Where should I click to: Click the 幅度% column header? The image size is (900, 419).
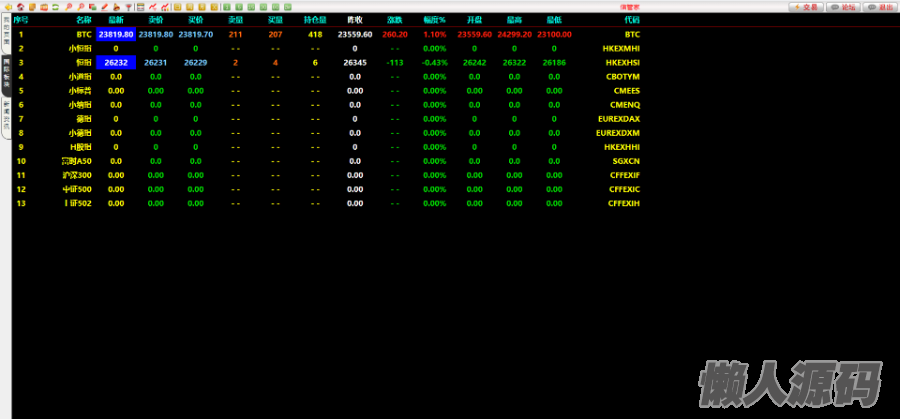point(435,20)
